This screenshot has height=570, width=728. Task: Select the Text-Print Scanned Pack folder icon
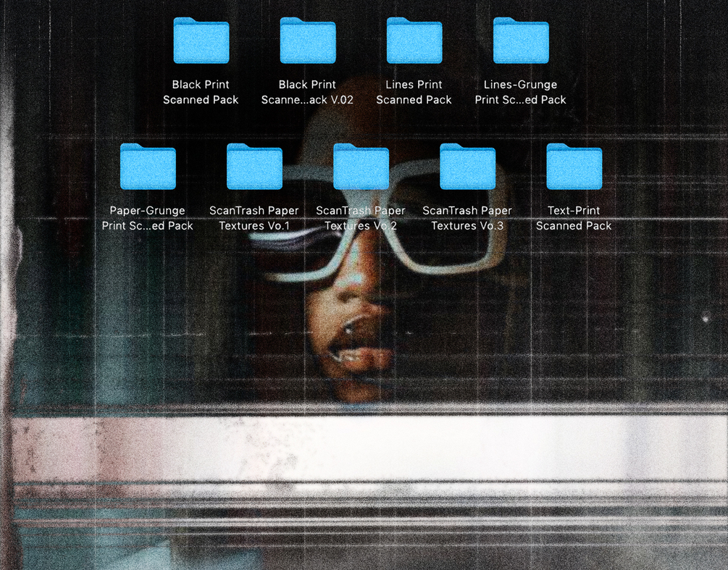tap(574, 166)
